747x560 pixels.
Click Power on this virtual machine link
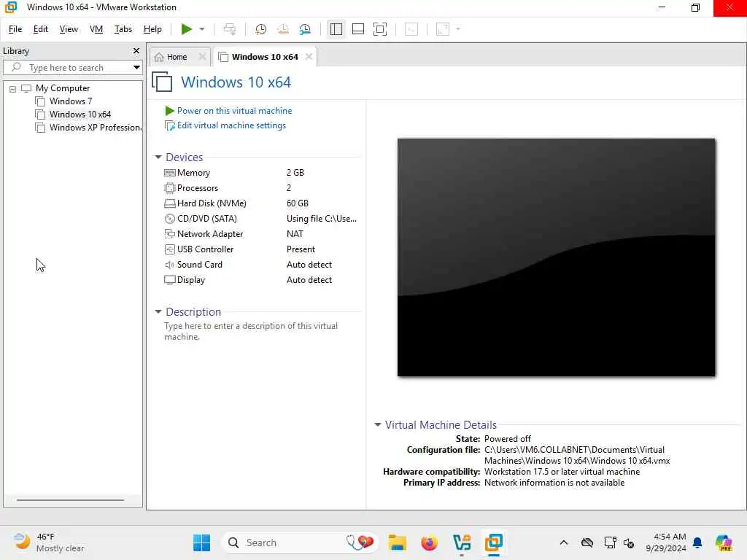pos(234,111)
